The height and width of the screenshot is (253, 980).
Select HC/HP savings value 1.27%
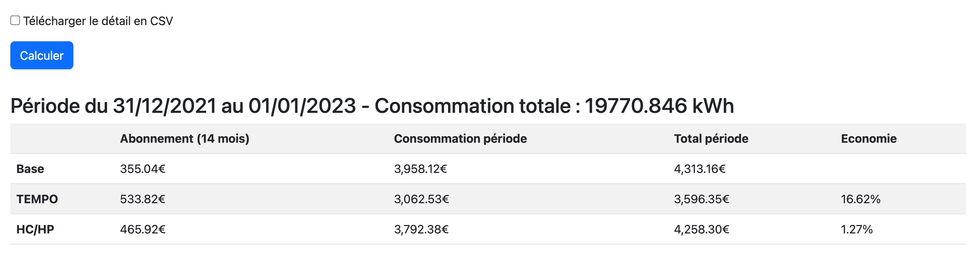click(x=856, y=229)
